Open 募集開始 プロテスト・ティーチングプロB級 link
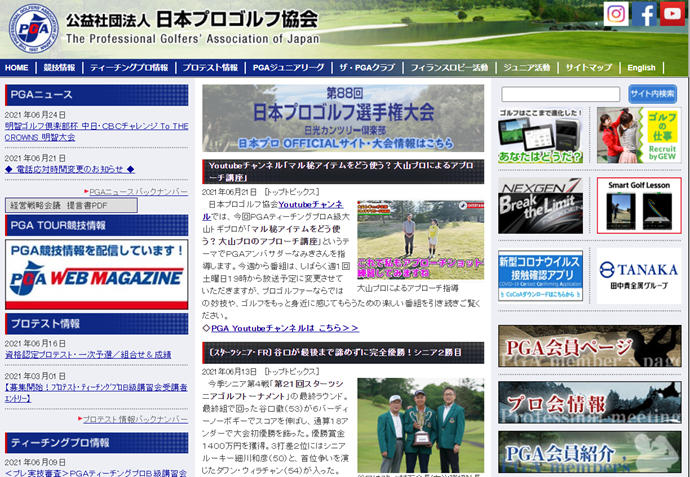 96,393
